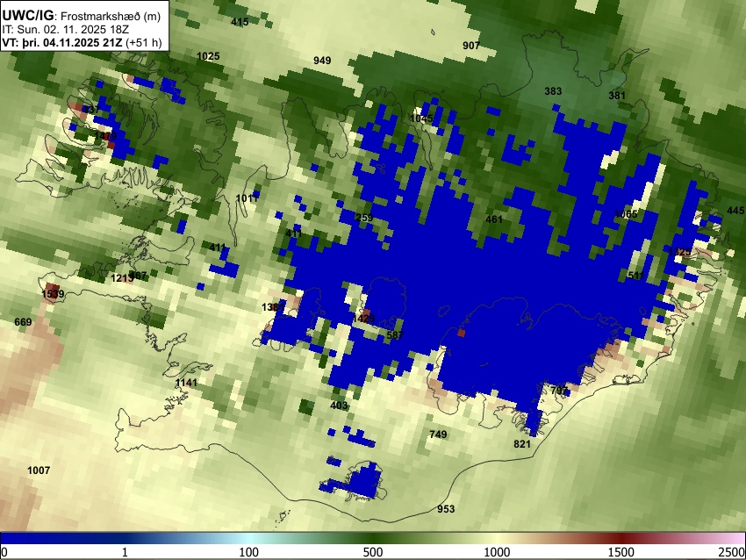The height and width of the screenshot is (560, 746).
Task: Select the map value label 381
Action: click(x=617, y=96)
